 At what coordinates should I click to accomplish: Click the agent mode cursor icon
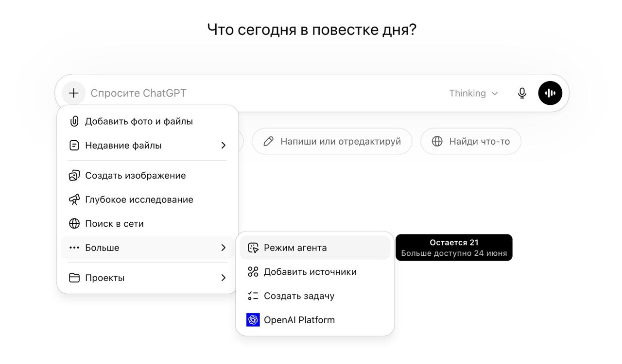(253, 248)
